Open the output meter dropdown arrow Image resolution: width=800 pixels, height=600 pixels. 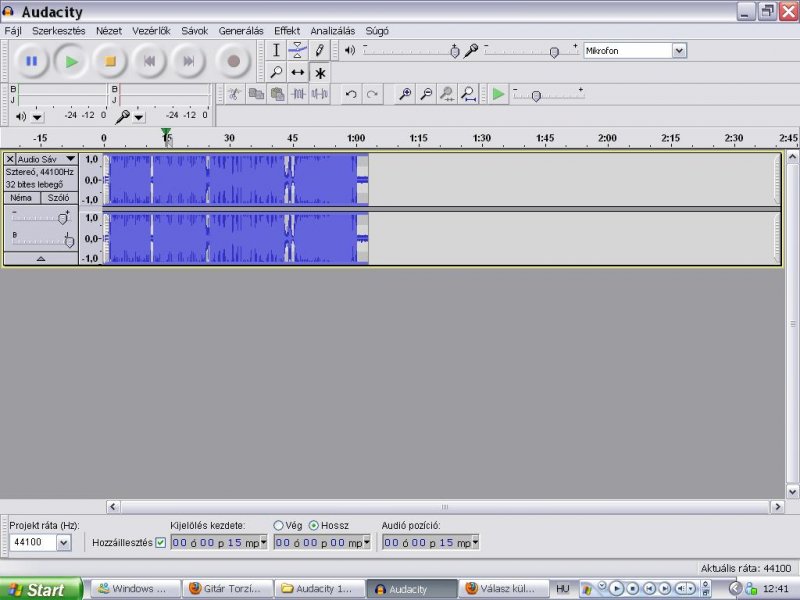pyautogui.click(x=37, y=117)
